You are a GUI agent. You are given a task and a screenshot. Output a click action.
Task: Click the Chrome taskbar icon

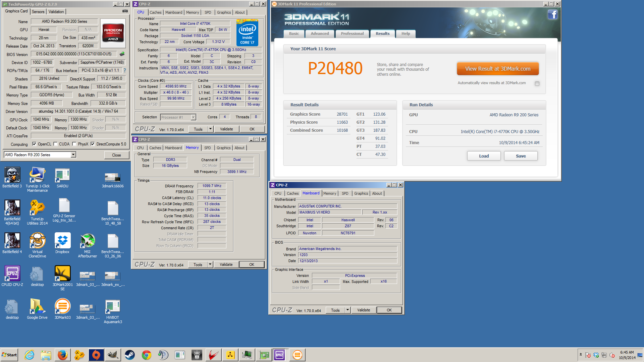147,355
